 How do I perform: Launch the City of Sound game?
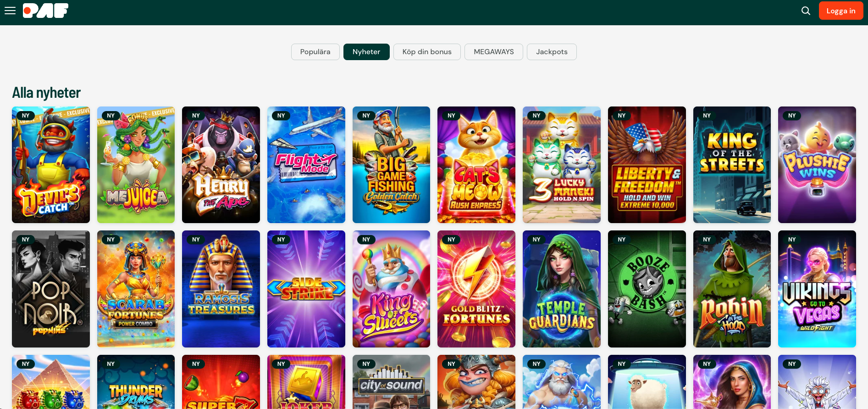pyautogui.click(x=392, y=382)
